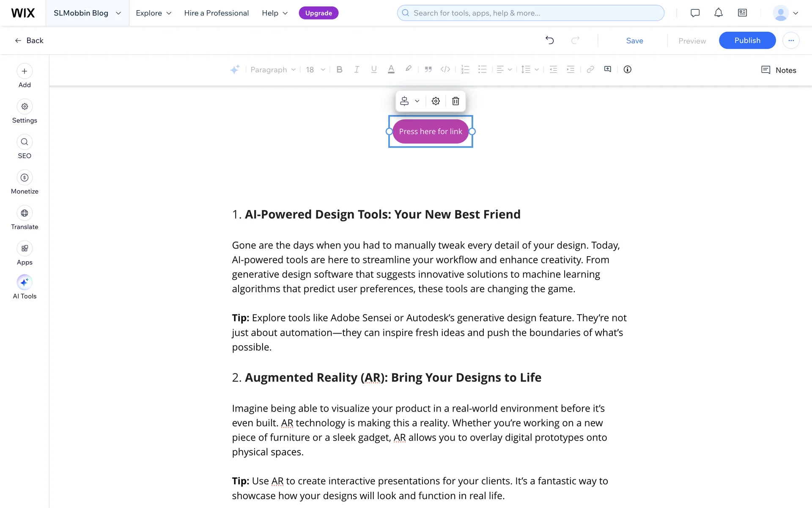Viewport: 812px width, 508px height.
Task: Toggle bold text formatting
Action: point(339,69)
